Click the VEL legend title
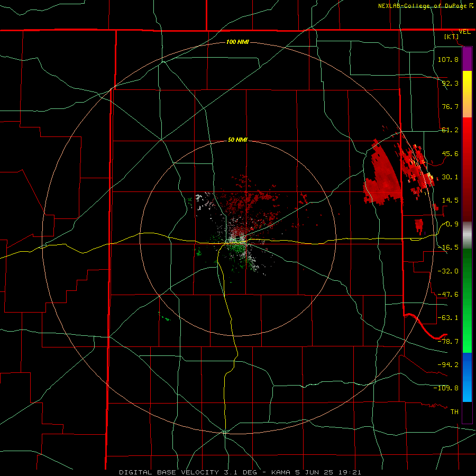The image size is (476, 476). point(464,32)
